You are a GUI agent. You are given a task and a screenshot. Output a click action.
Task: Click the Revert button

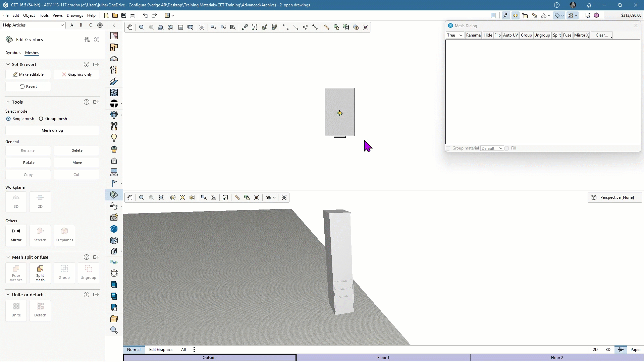[x=28, y=86]
